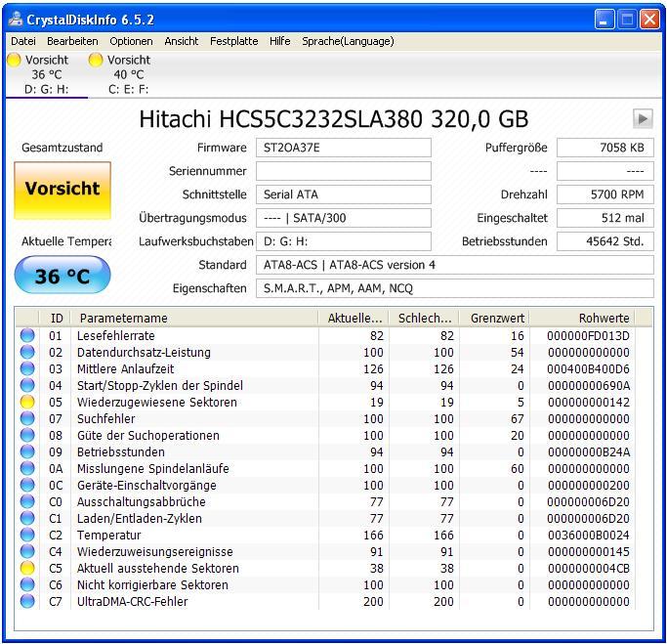Viewport: 667px width, 644px height.
Task: Click the disk title Hitachi HCS5C3232SLA380
Action: tap(334, 119)
